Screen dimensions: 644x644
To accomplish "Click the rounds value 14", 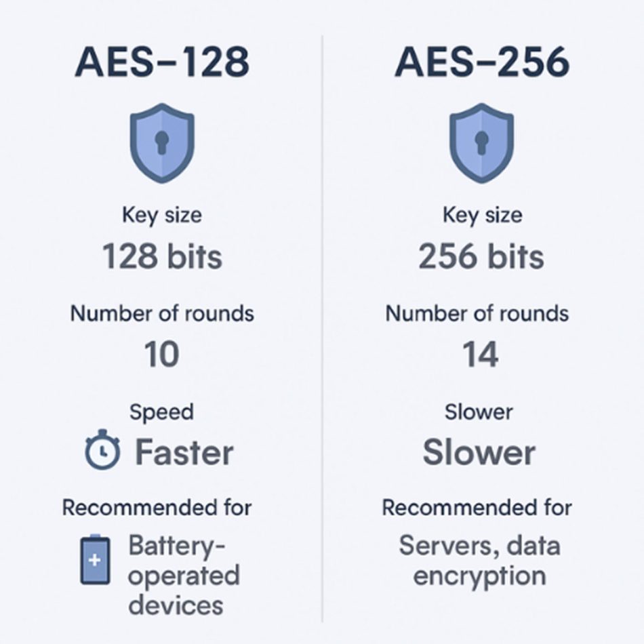I will click(481, 354).
